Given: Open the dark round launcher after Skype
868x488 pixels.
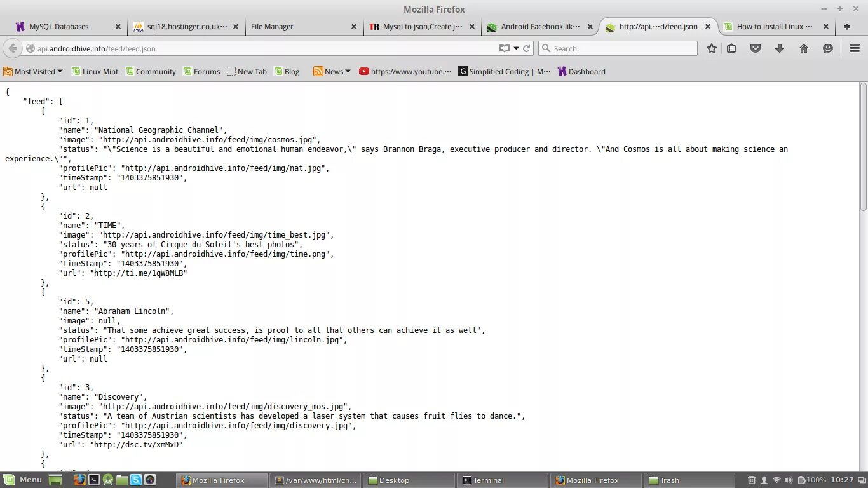Looking at the screenshot, I should point(150,480).
